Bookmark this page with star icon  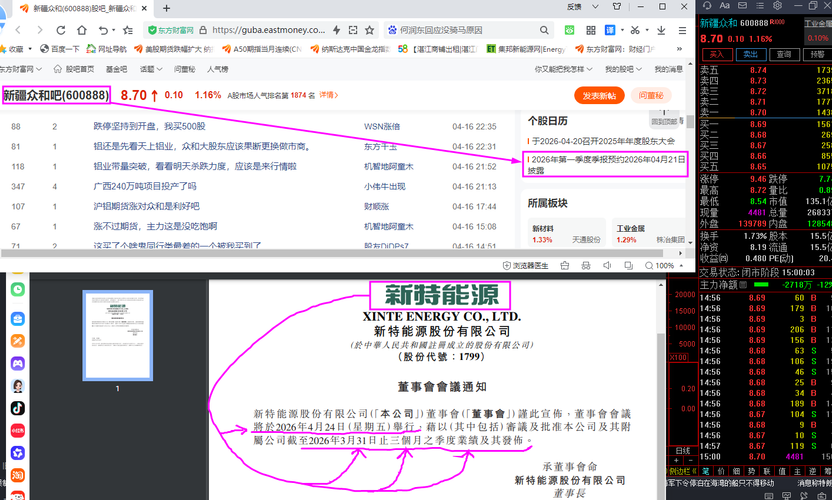370,30
